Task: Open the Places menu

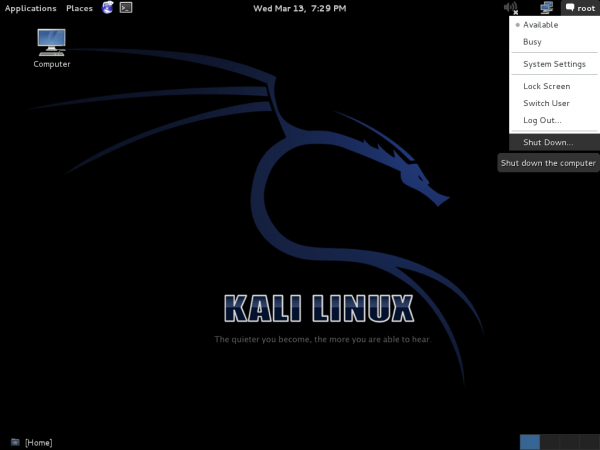Action: pyautogui.click(x=79, y=8)
